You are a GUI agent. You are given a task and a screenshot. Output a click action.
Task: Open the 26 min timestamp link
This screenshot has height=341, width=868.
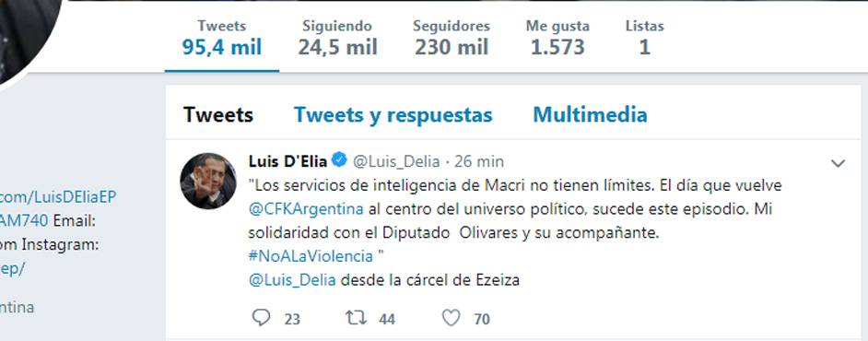pyautogui.click(x=479, y=161)
